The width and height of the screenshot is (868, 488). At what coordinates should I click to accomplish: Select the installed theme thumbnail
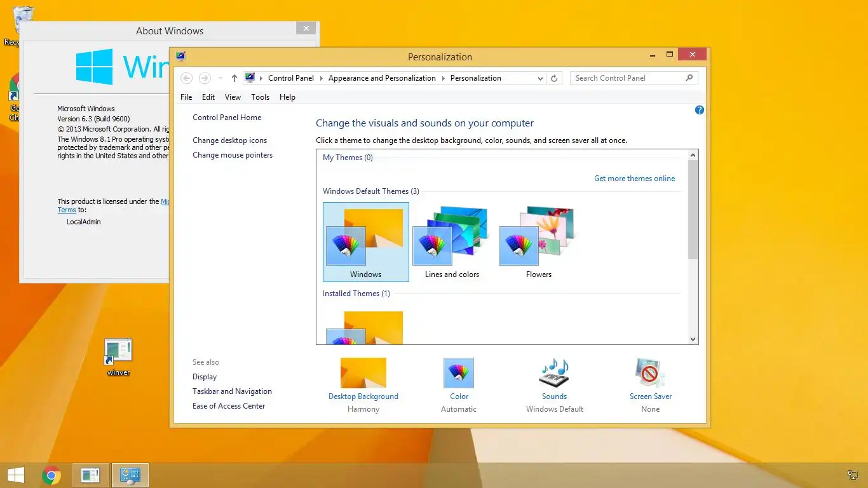pos(366,327)
